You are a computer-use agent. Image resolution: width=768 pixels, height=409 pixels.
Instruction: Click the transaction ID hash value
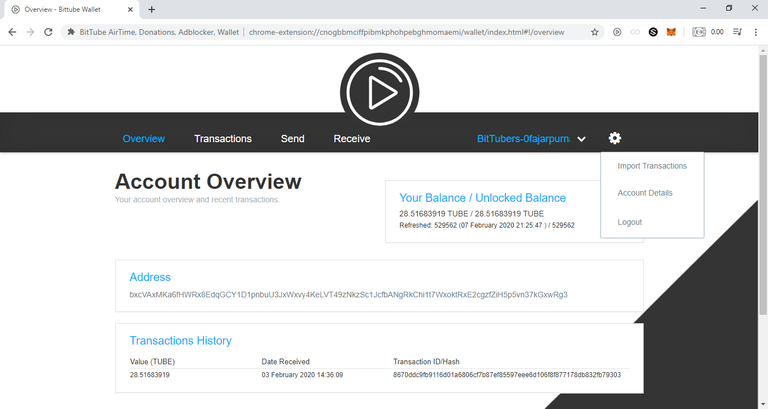click(507, 375)
